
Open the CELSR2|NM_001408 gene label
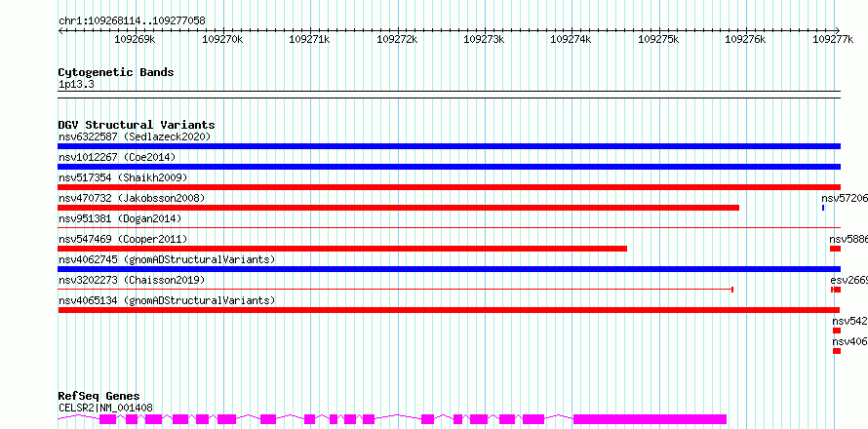coord(105,408)
